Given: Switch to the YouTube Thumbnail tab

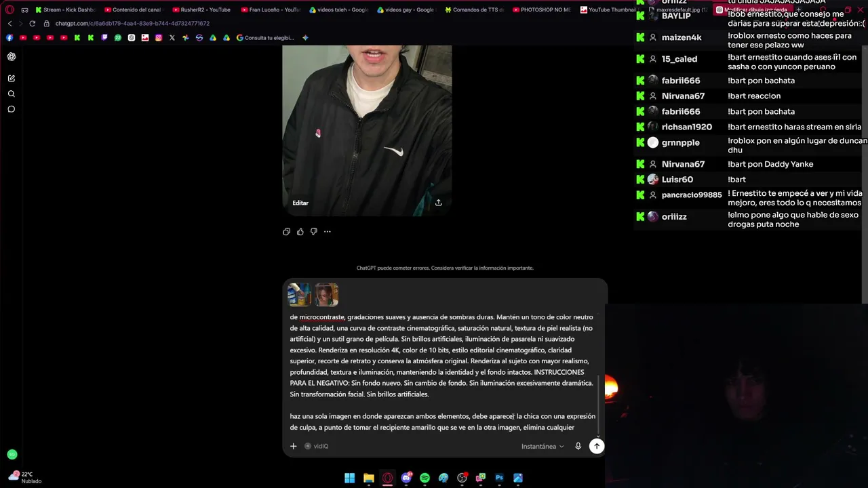Looking at the screenshot, I should [x=608, y=9].
